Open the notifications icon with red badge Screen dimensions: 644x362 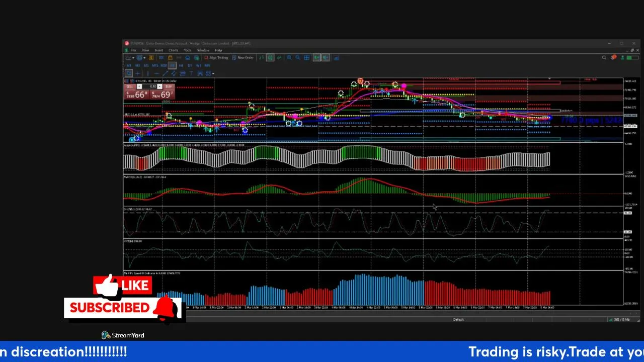coord(613,57)
